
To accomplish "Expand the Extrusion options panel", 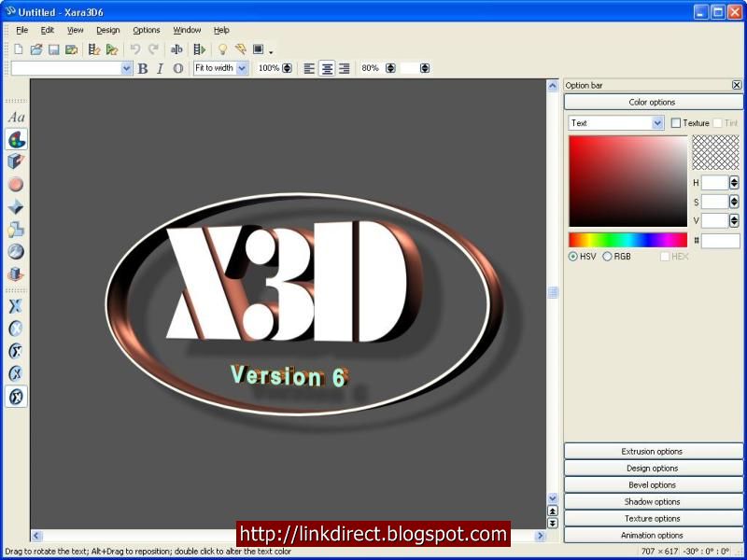I will [653, 451].
